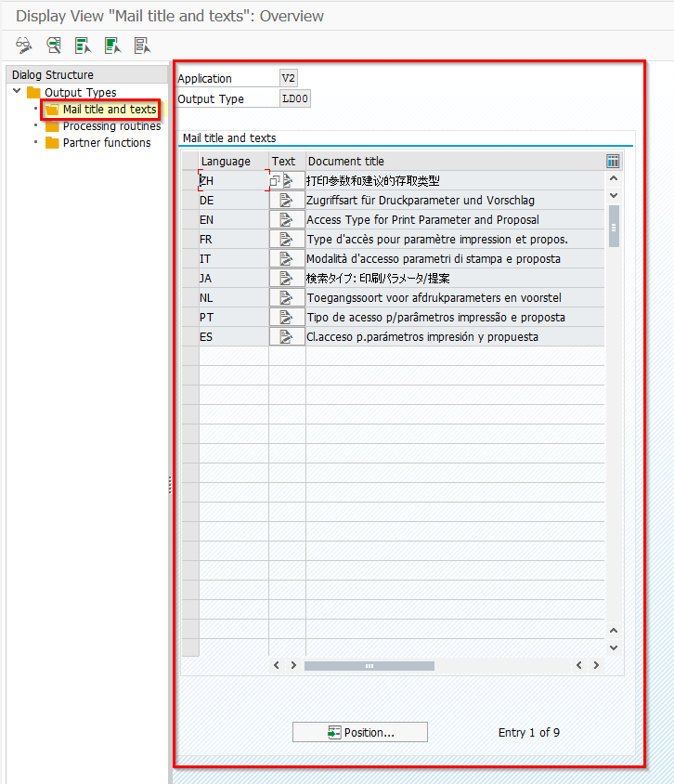674x784 pixels.
Task: Click the FR language cell
Action: click(x=234, y=239)
